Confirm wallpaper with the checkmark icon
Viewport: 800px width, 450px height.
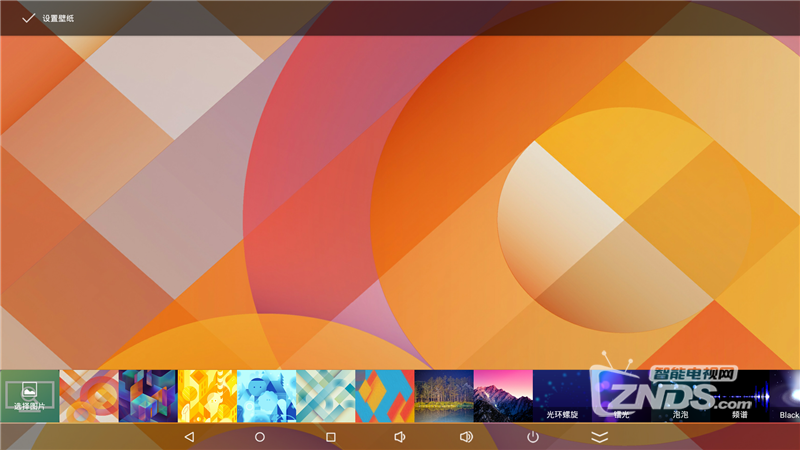click(x=28, y=18)
